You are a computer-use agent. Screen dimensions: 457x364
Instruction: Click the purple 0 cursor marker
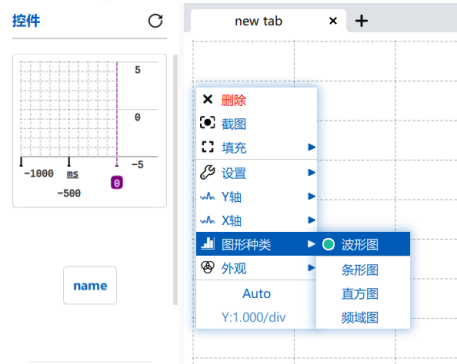click(x=117, y=183)
